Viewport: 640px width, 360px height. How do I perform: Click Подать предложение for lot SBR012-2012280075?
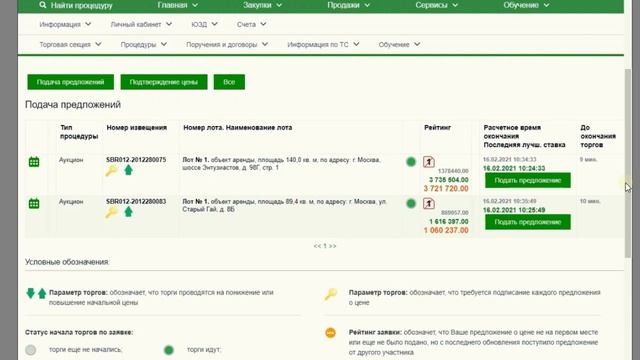pos(528,180)
